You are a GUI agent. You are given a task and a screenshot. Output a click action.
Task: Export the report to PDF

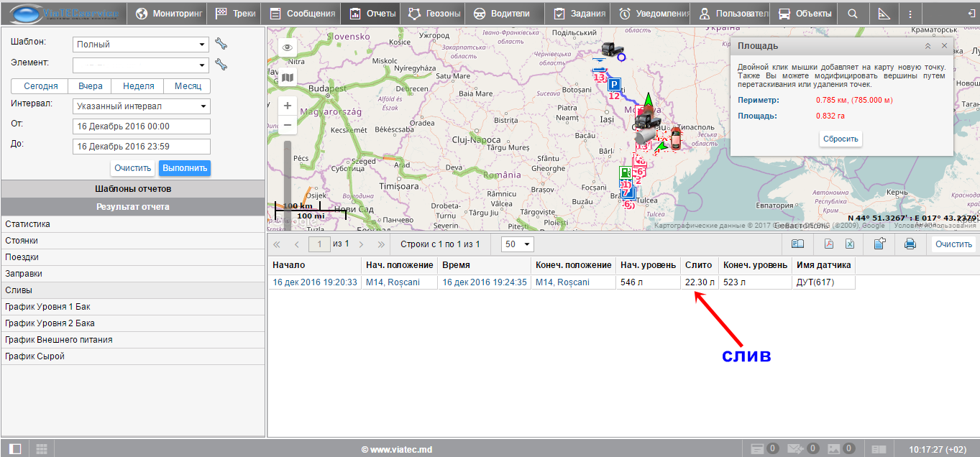tap(828, 244)
